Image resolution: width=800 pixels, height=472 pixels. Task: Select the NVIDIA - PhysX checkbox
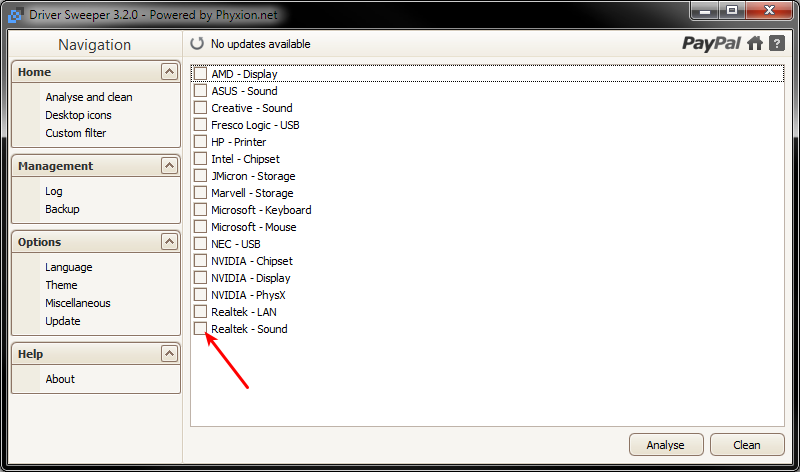(201, 295)
